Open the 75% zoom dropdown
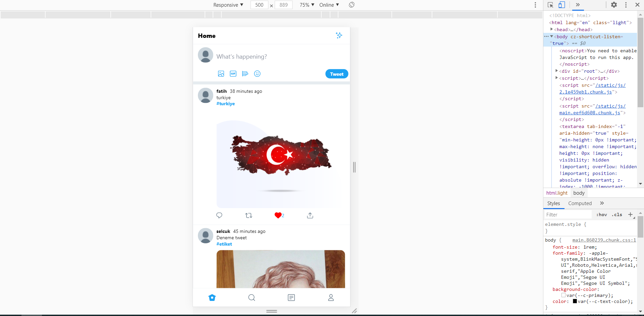The height and width of the screenshot is (316, 644). (x=307, y=5)
